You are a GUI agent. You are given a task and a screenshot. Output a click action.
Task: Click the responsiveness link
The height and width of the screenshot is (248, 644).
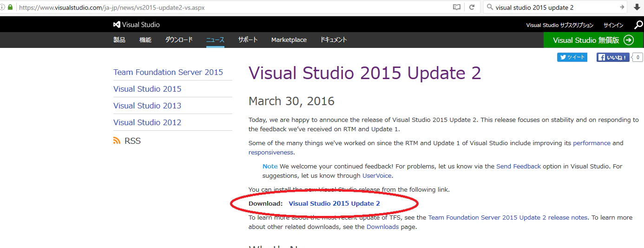(271, 152)
